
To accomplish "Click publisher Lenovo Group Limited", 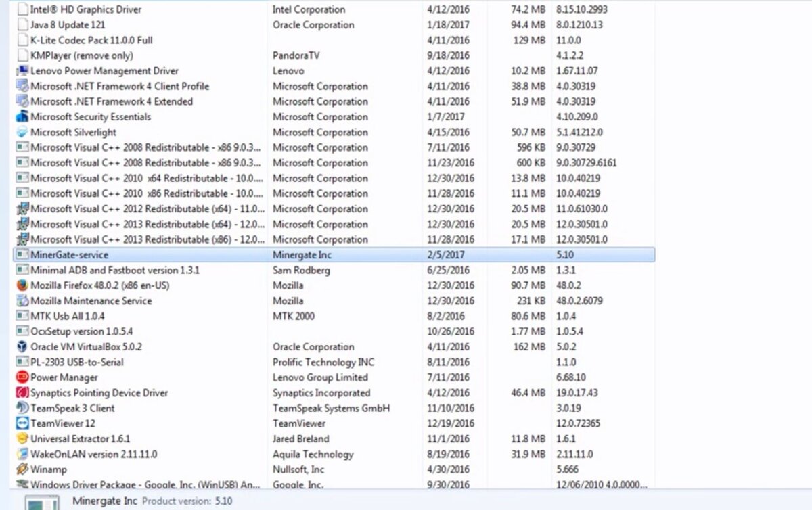I will click(320, 377).
